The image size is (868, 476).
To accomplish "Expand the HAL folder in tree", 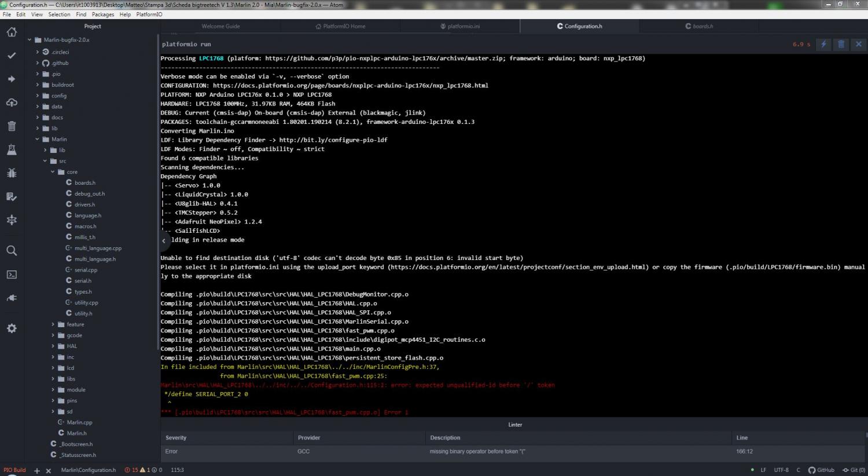I will click(53, 346).
